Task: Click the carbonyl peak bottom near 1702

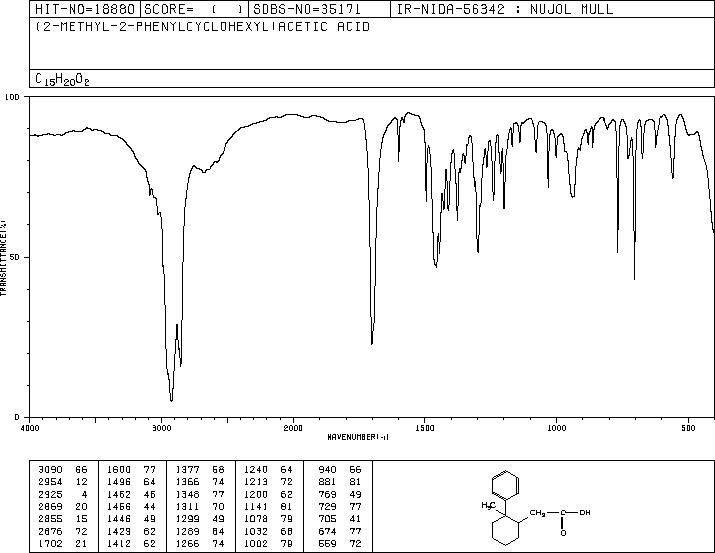Action: tap(372, 343)
